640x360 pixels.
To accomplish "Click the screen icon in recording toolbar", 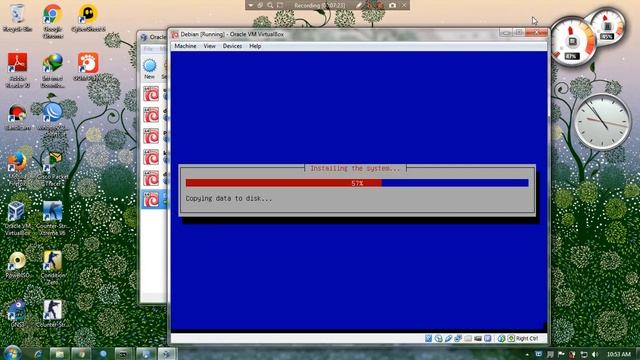I will (x=280, y=5).
